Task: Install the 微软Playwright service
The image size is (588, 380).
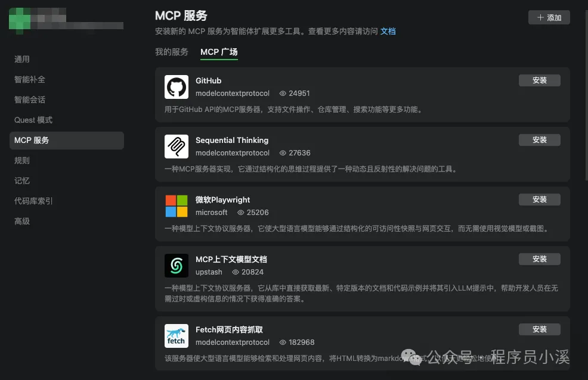Action: (x=539, y=199)
